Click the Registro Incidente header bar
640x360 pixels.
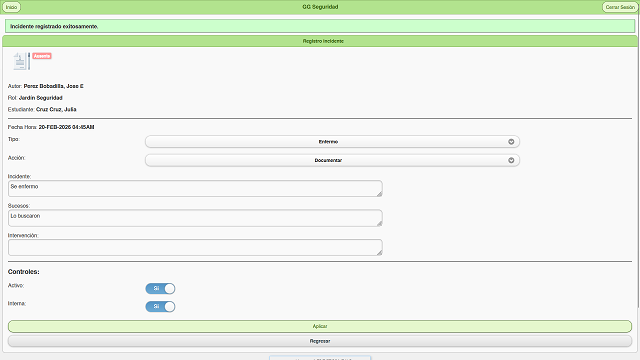pyautogui.click(x=320, y=41)
